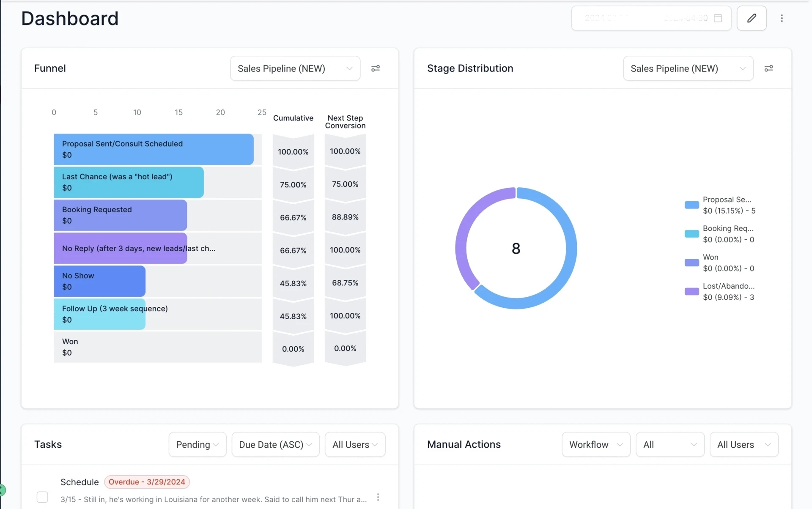Open the Funnel chart filter settings icon
Image resolution: width=812 pixels, height=509 pixels.
coord(376,68)
